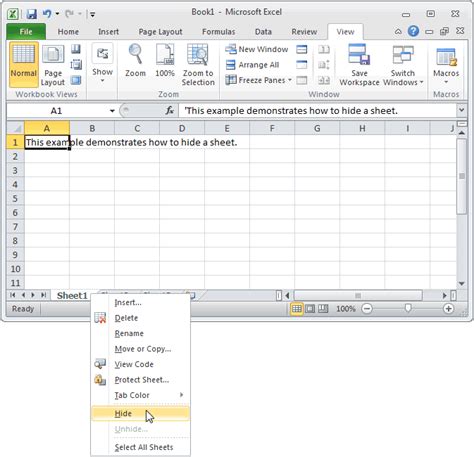Switch to the Review ribbon tab
The width and height of the screenshot is (474, 457).
point(304,32)
